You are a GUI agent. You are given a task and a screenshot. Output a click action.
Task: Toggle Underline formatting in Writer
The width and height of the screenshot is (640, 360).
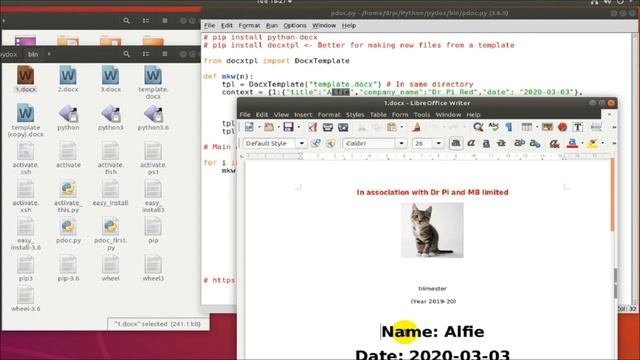pos(486,143)
